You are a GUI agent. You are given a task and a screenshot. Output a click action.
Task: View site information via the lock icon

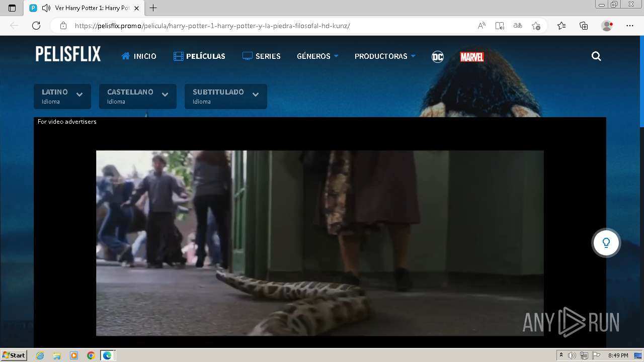63,26
